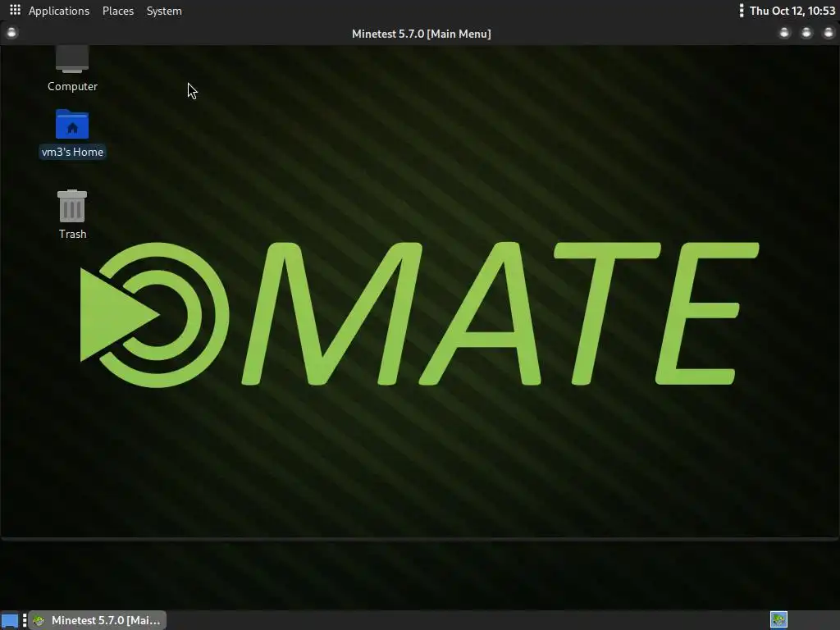The width and height of the screenshot is (840, 630).
Task: Minimize the Minetest window
Action: click(x=784, y=33)
